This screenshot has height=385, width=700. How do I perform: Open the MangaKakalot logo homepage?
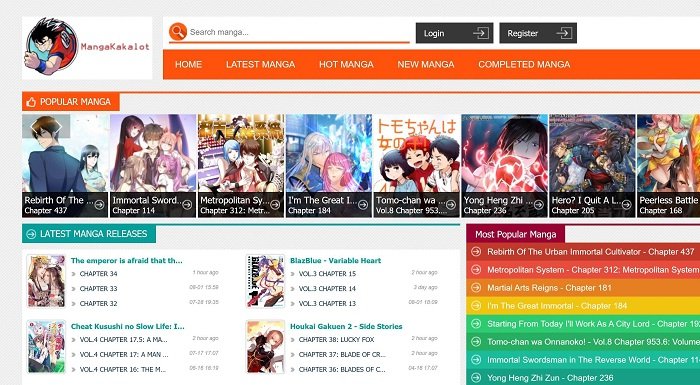click(87, 48)
